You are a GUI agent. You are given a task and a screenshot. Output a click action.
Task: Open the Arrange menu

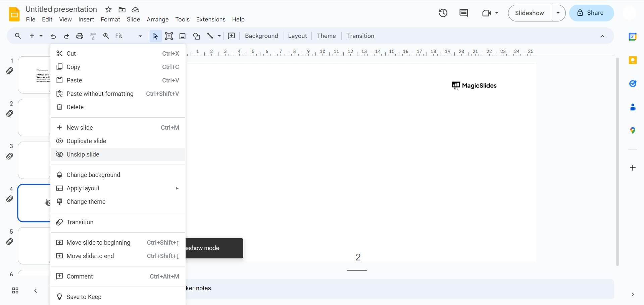[157, 19]
